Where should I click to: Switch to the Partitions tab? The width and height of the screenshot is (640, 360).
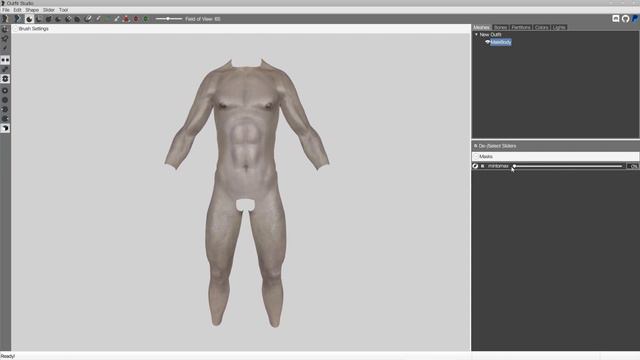[521, 27]
